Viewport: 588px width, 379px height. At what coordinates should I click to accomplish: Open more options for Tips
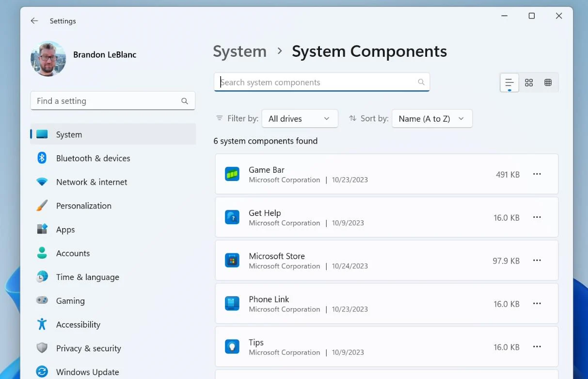(537, 346)
